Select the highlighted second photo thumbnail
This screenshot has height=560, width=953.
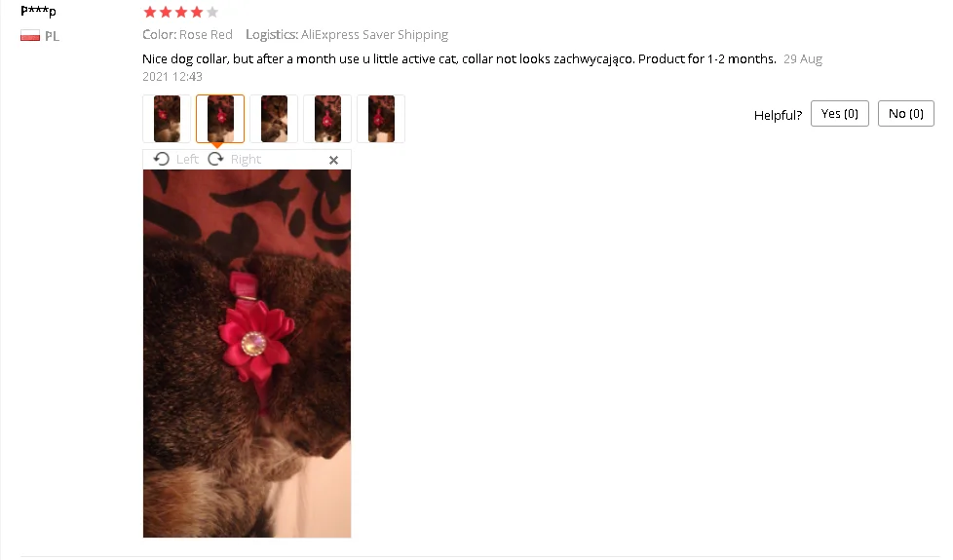click(220, 119)
